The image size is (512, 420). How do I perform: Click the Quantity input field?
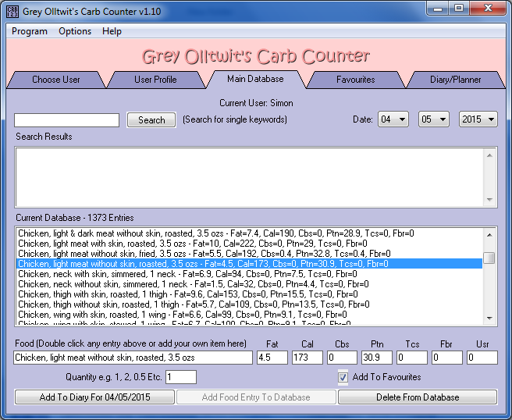[x=180, y=377]
